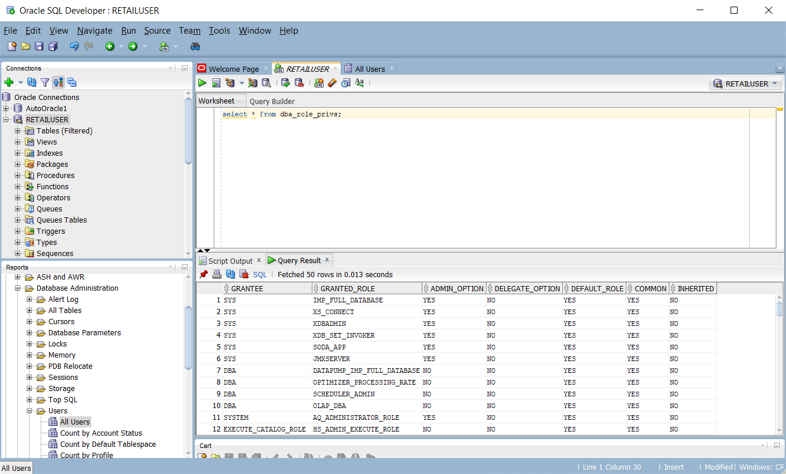This screenshot has width=786, height=474.
Task: Open the Tools menu
Action: (x=219, y=31)
